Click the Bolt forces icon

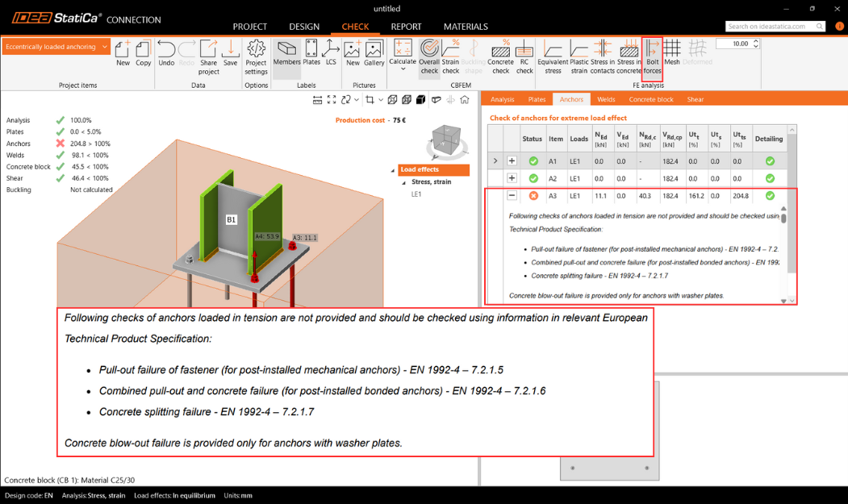coord(652,56)
